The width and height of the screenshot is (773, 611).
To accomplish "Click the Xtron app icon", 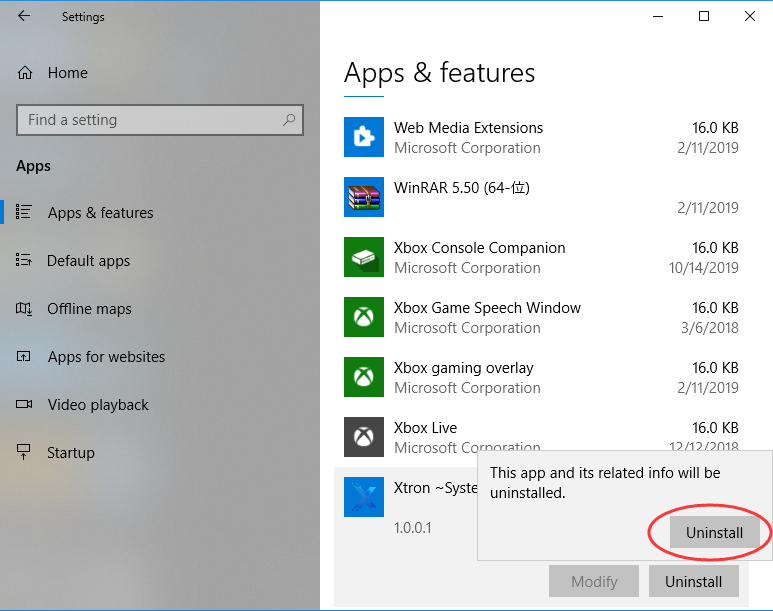I will click(x=364, y=497).
